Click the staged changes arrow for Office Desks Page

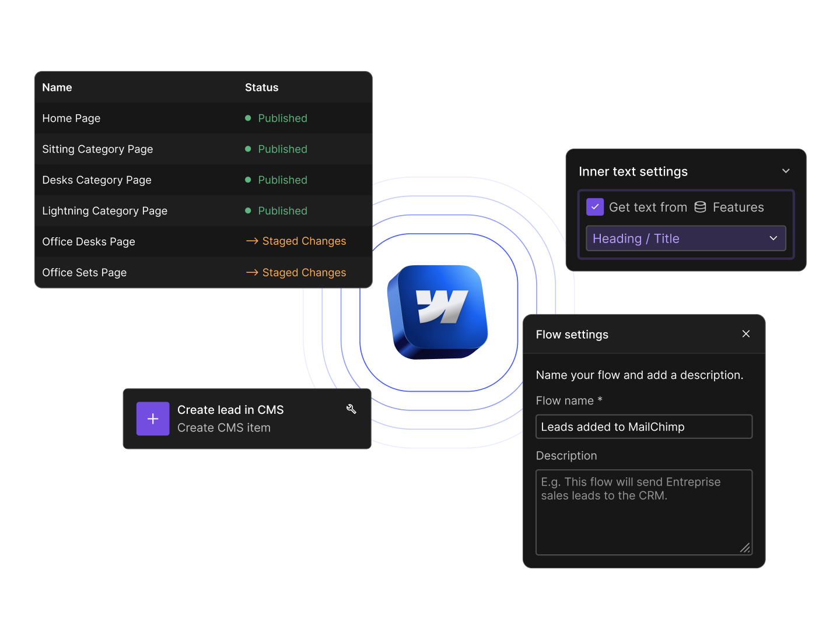252,241
